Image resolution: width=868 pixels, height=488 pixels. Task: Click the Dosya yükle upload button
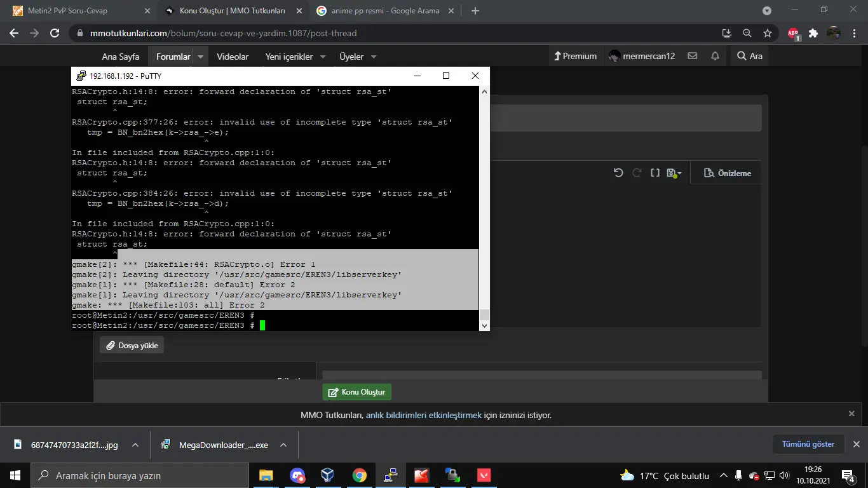(132, 346)
